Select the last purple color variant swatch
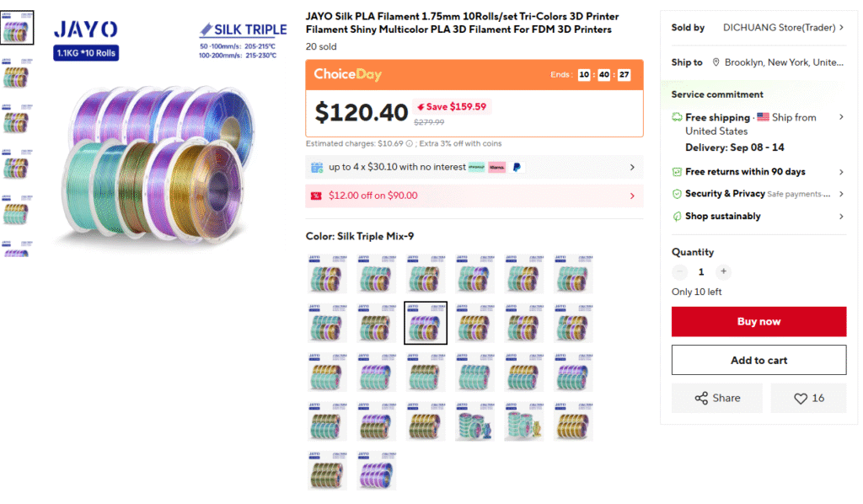 (377, 470)
